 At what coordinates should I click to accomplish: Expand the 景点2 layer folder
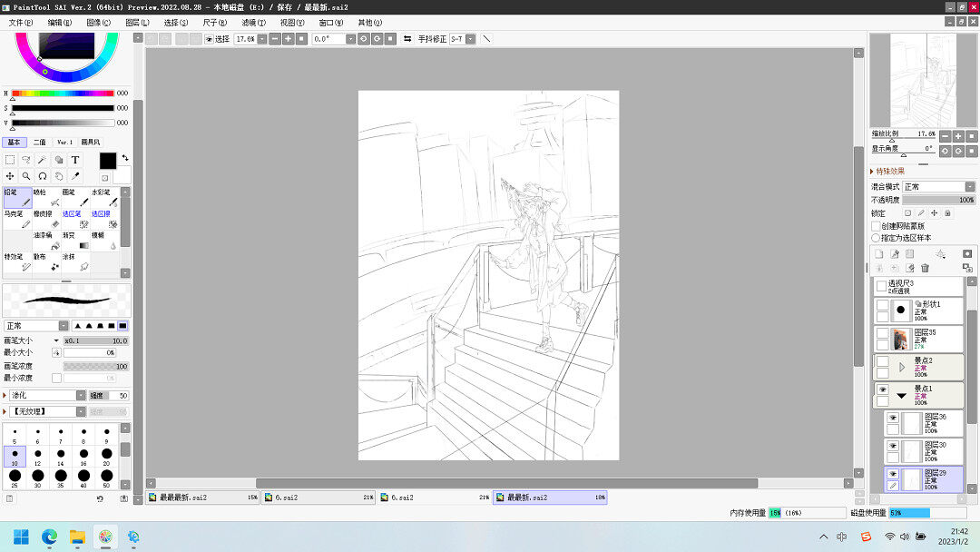pos(901,367)
